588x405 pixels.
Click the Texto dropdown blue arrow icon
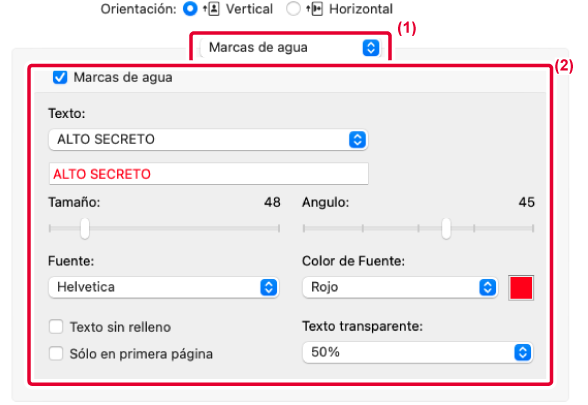pyautogui.click(x=357, y=140)
